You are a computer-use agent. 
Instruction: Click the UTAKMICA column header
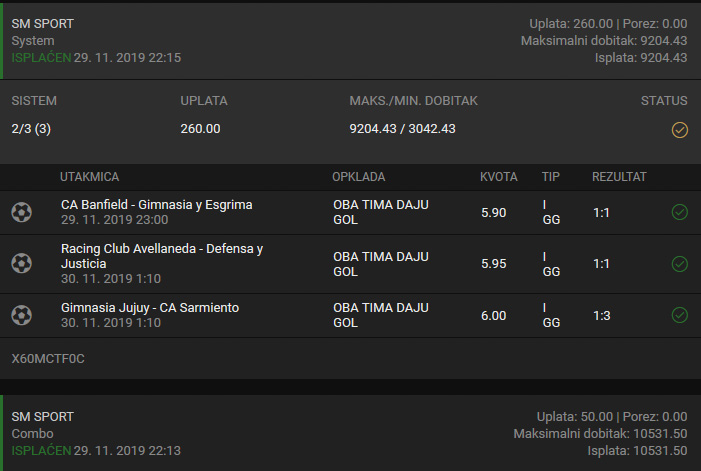pos(89,177)
